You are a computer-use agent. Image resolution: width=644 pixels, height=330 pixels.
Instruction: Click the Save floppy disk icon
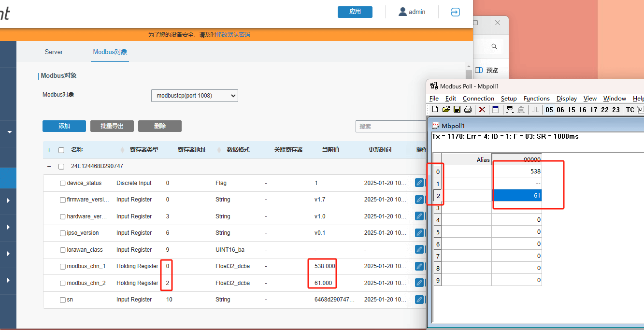pyautogui.click(x=457, y=110)
